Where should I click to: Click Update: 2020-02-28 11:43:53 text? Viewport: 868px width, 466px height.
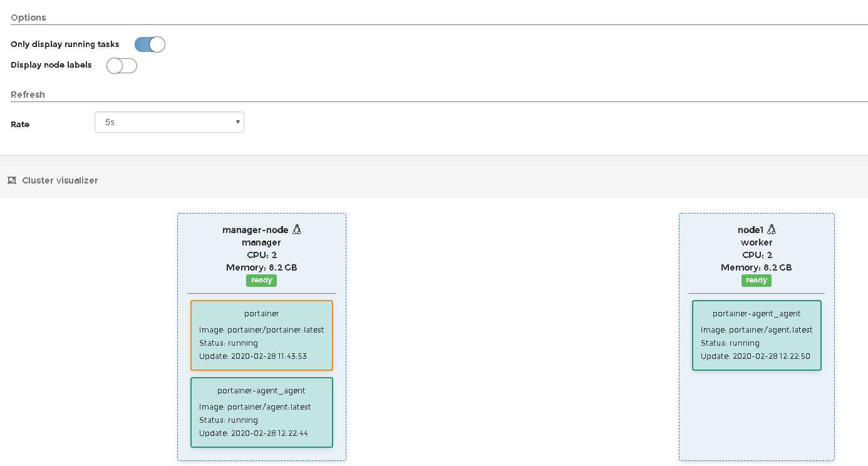[x=253, y=356]
